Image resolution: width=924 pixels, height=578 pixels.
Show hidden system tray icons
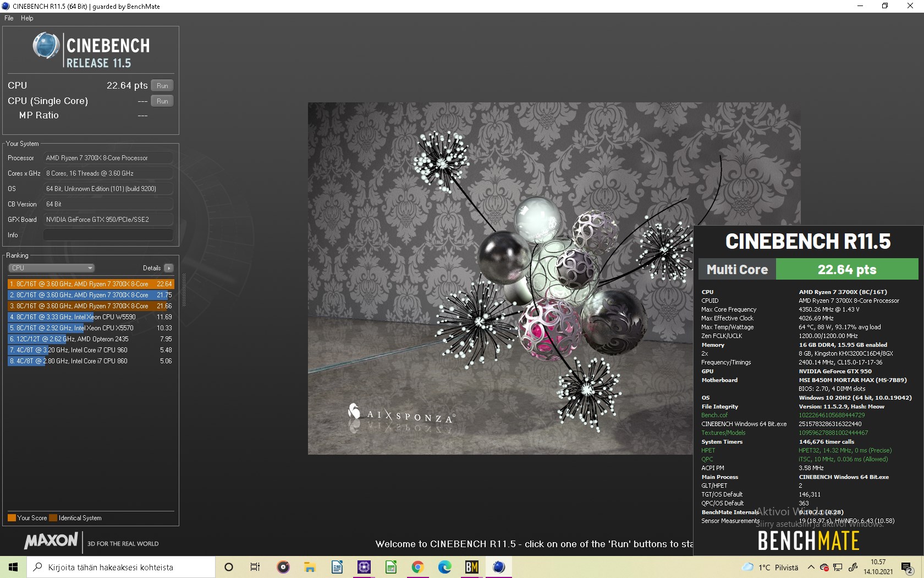(811, 568)
